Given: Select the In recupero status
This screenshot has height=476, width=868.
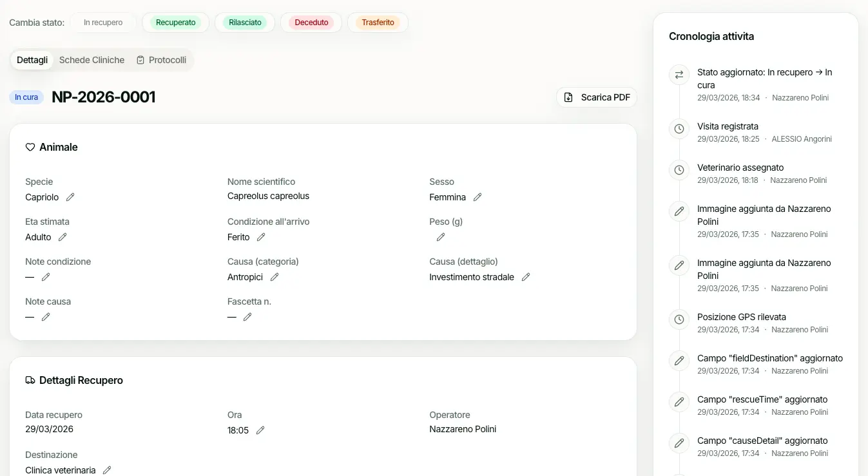Looking at the screenshot, I should tap(103, 23).
